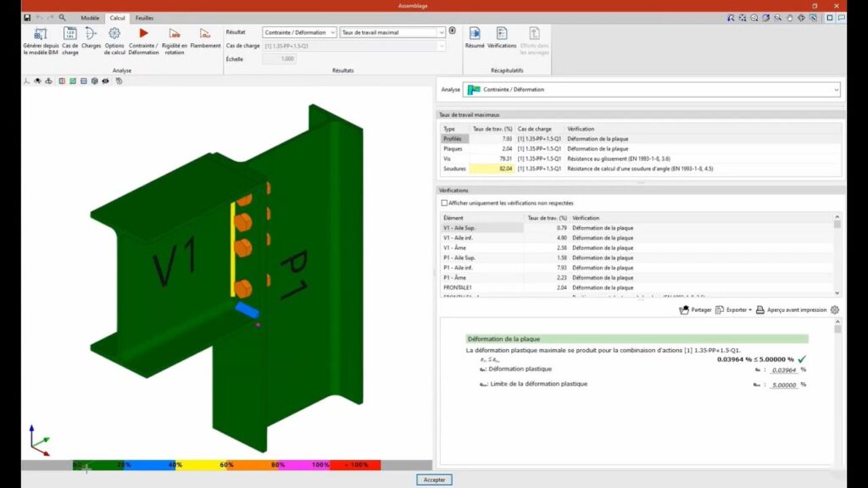Open the Vérifications report

(502, 35)
